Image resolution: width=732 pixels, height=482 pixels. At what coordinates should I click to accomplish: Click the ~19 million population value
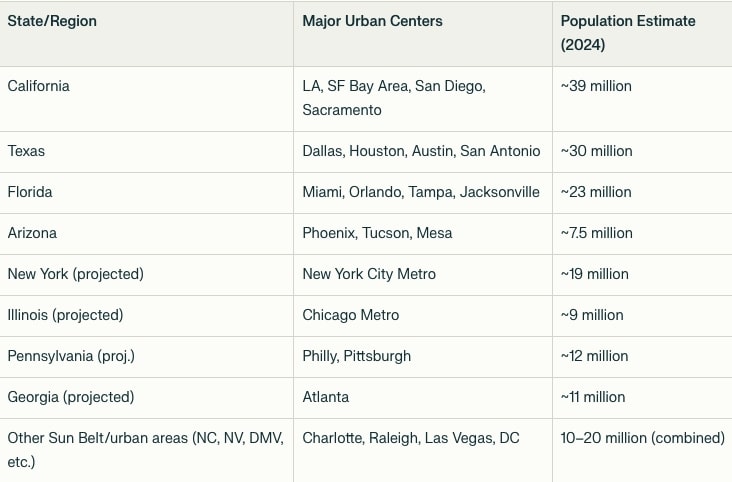595,274
